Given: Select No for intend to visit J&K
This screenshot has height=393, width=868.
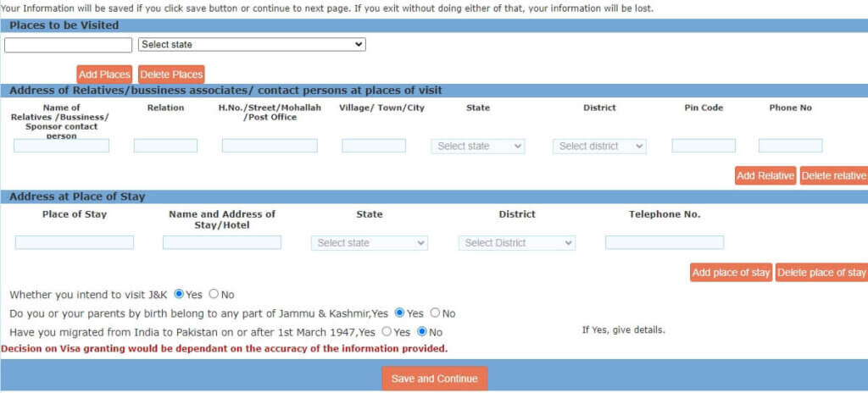Looking at the screenshot, I should pyautogui.click(x=214, y=295).
